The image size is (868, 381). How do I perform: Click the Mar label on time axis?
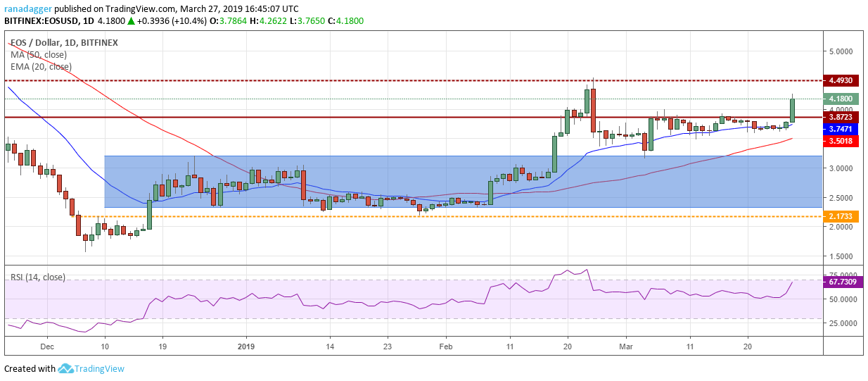click(627, 346)
